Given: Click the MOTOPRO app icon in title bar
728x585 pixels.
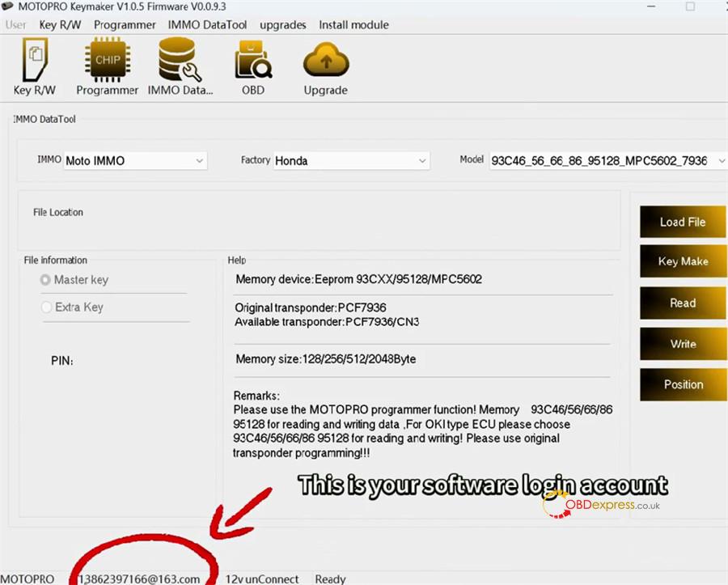Looking at the screenshot, I should tap(7, 6).
